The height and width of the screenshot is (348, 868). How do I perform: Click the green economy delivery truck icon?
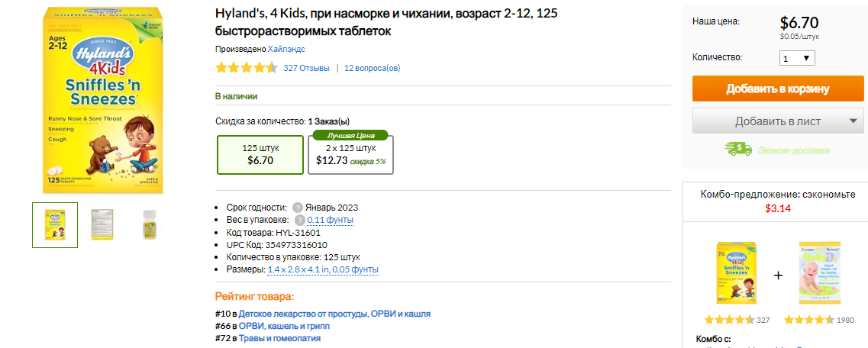point(736,150)
